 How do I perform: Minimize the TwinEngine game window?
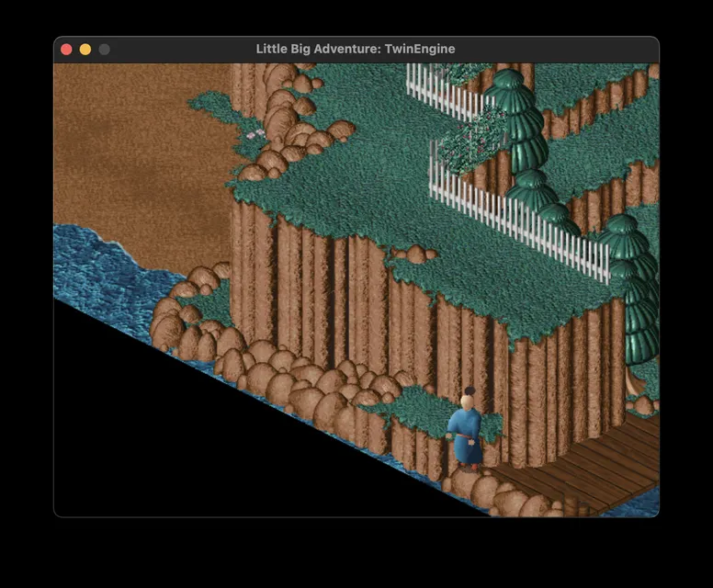(x=85, y=49)
